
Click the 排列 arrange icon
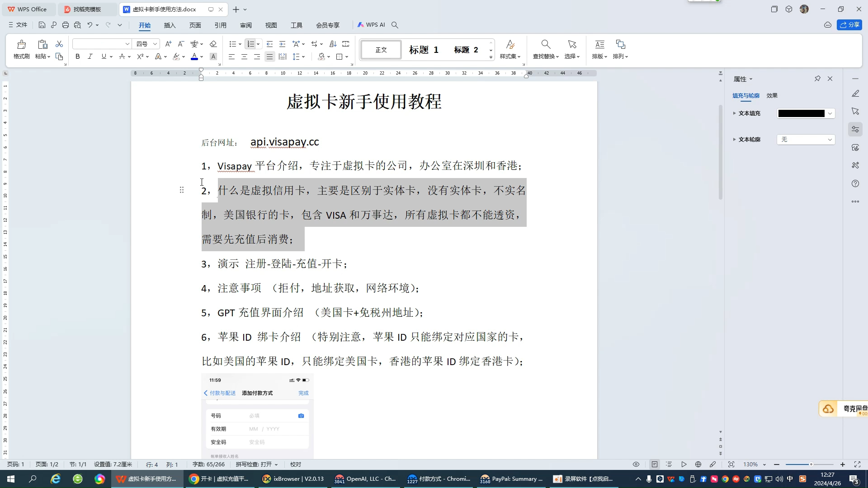pyautogui.click(x=620, y=44)
